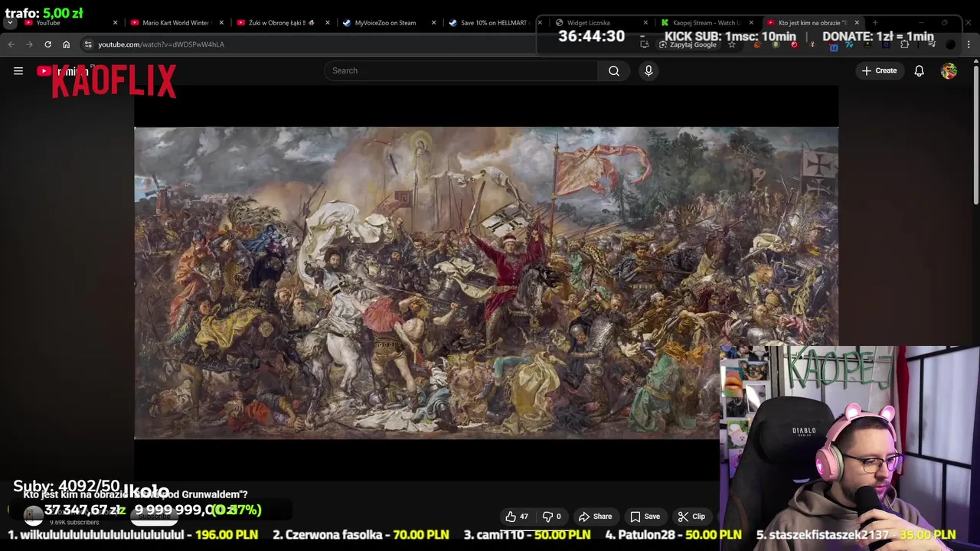
Task: Open the browser three-dot menu
Action: 969,44
